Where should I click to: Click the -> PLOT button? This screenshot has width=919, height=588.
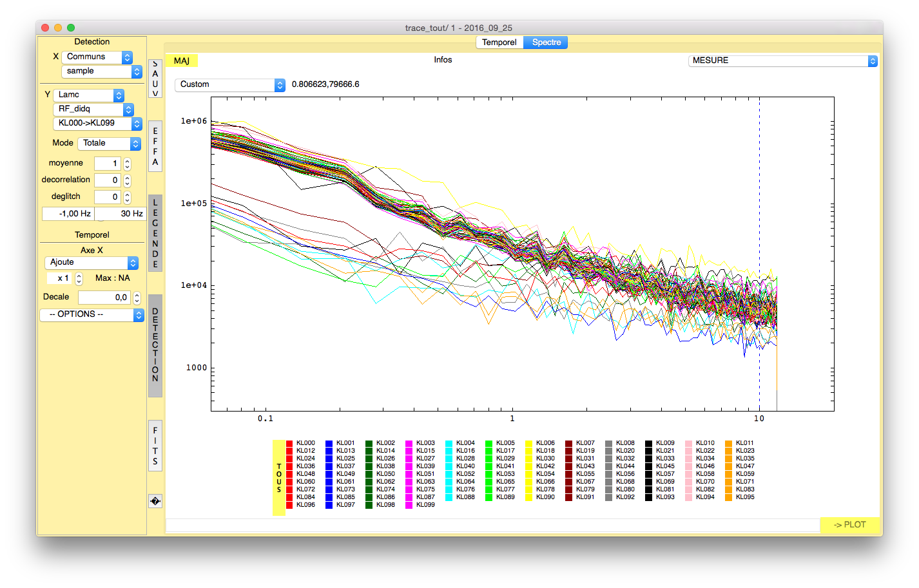click(x=850, y=525)
